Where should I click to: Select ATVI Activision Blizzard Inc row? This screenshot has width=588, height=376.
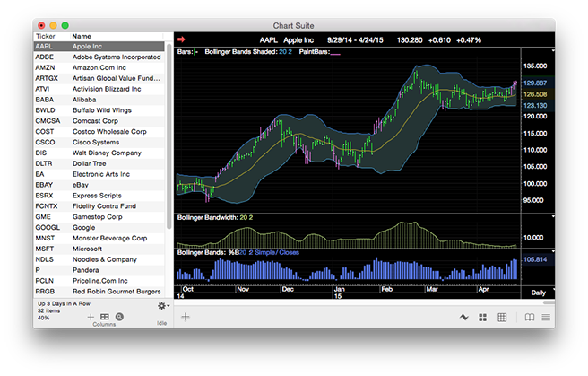coord(99,89)
